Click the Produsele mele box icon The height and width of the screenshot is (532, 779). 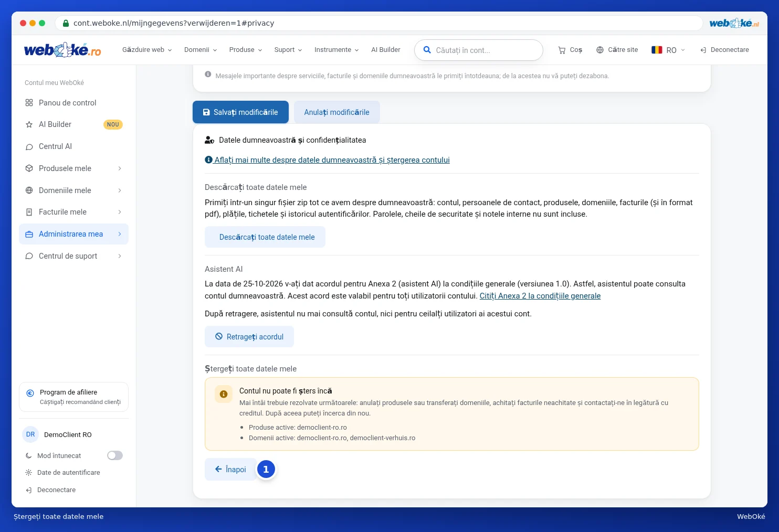click(29, 168)
